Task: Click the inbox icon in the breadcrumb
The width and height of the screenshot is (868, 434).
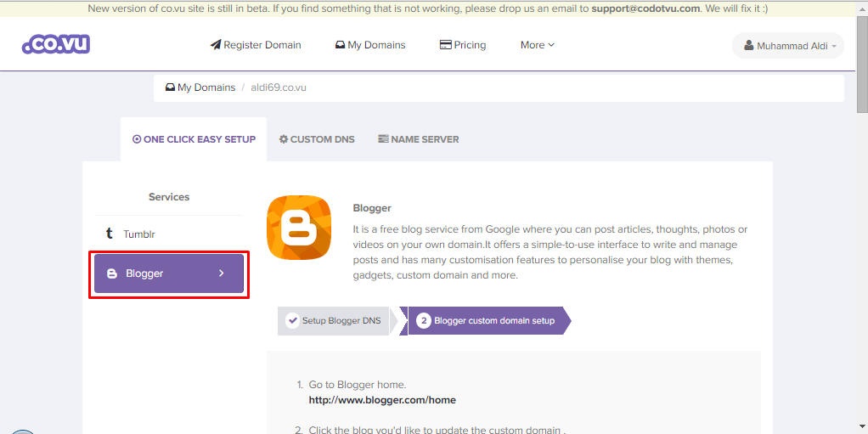Action: tap(171, 87)
